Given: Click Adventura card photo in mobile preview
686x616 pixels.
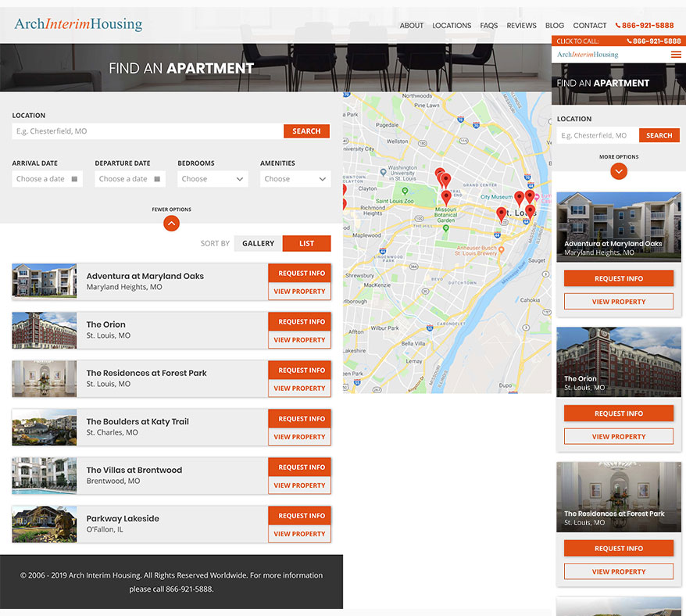Looking at the screenshot, I should coord(619,227).
